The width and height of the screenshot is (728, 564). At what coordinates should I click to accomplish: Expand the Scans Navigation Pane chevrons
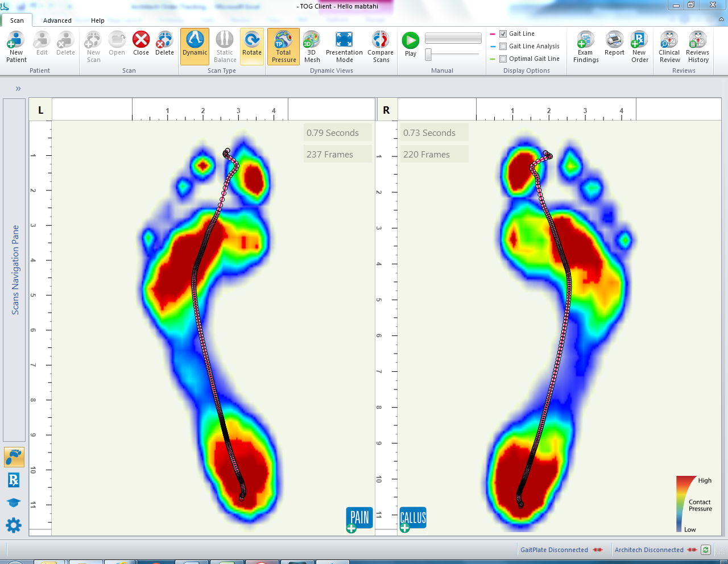[18, 89]
